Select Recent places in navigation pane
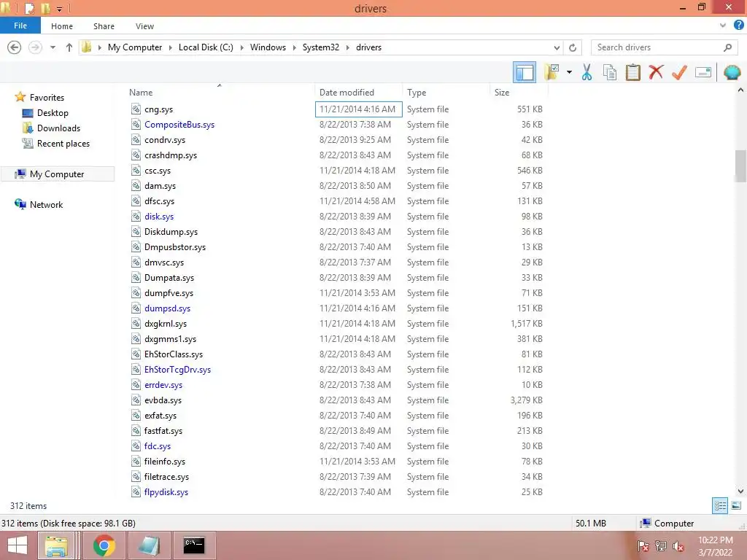Image resolution: width=747 pixels, height=560 pixels. [63, 144]
